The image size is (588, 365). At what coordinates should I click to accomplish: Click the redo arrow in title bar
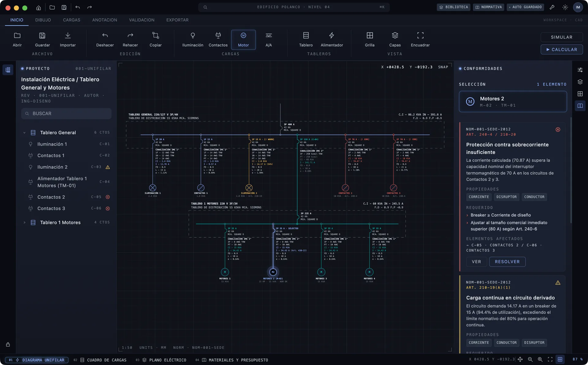[x=89, y=7]
